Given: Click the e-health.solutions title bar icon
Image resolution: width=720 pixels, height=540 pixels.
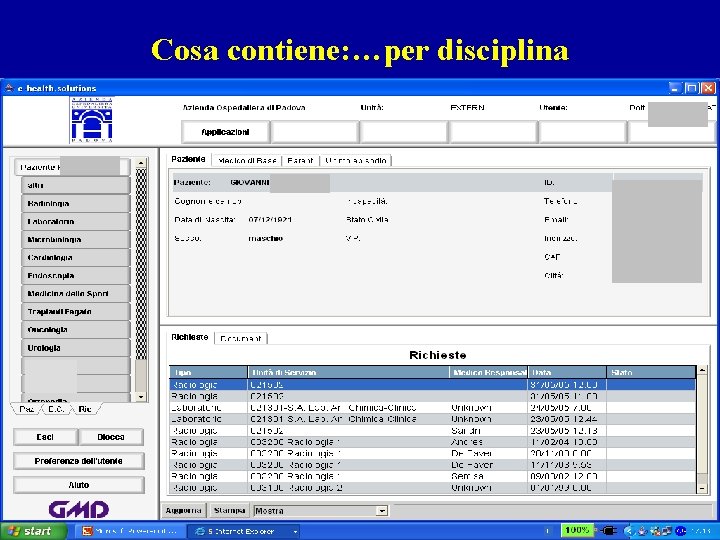Looking at the screenshot, I should [x=9, y=88].
